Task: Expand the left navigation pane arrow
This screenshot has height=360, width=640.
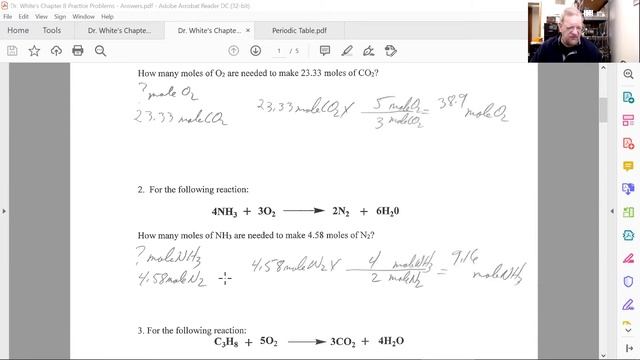Action: click(4, 211)
